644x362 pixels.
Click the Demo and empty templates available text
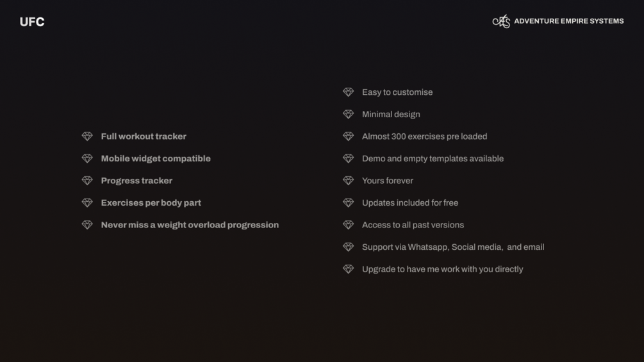433,159
